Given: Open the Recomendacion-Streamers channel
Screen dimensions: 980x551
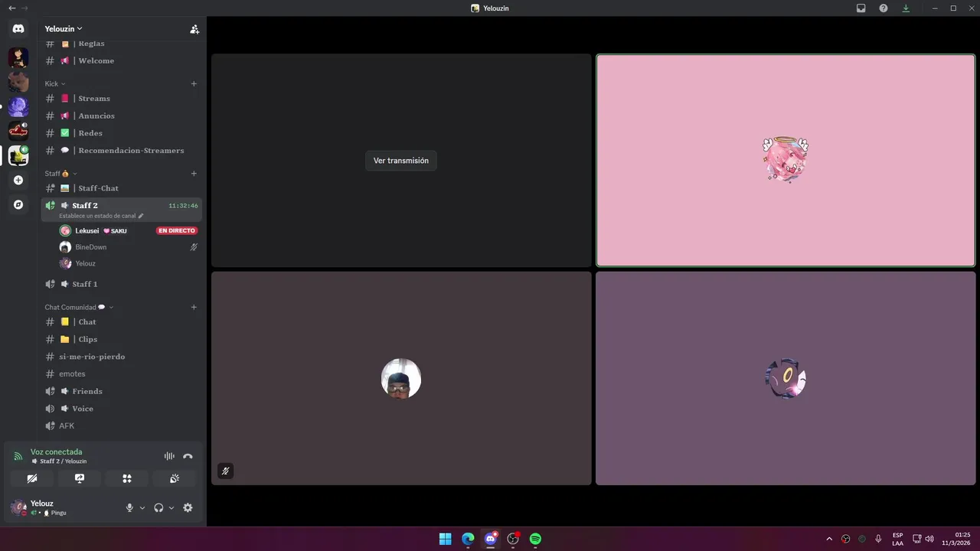Looking at the screenshot, I should pos(122,151).
